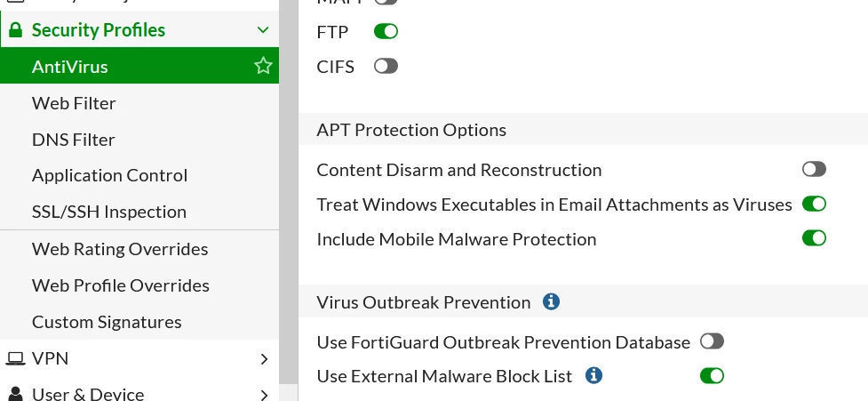The width and height of the screenshot is (868, 401).
Task: Turn off Treat Windows Executables as Viruses
Action: (x=814, y=204)
